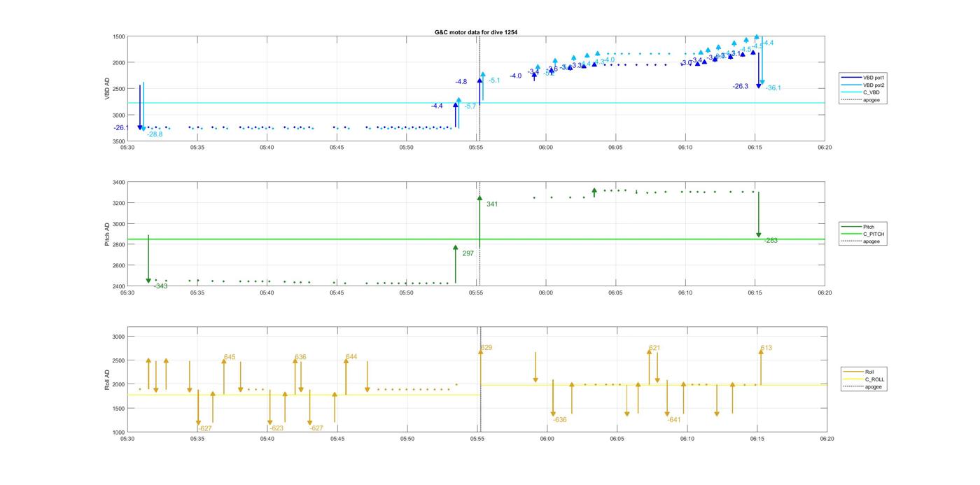Click apogee in the VBD plot legend
This screenshot has height=485, width=980.
(x=862, y=100)
